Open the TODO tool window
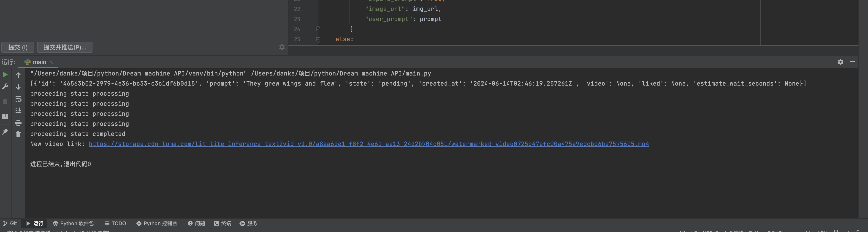The image size is (868, 232). [x=115, y=223]
